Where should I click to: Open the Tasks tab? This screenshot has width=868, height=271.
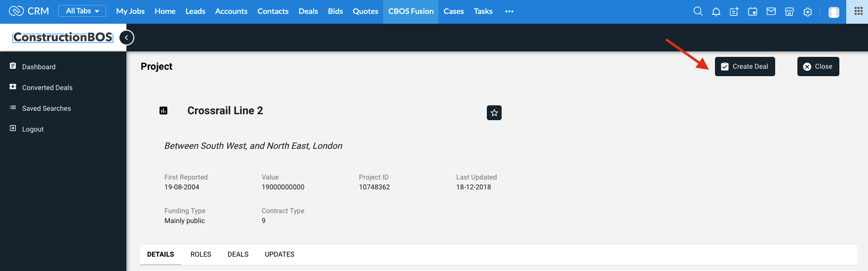coord(483,11)
